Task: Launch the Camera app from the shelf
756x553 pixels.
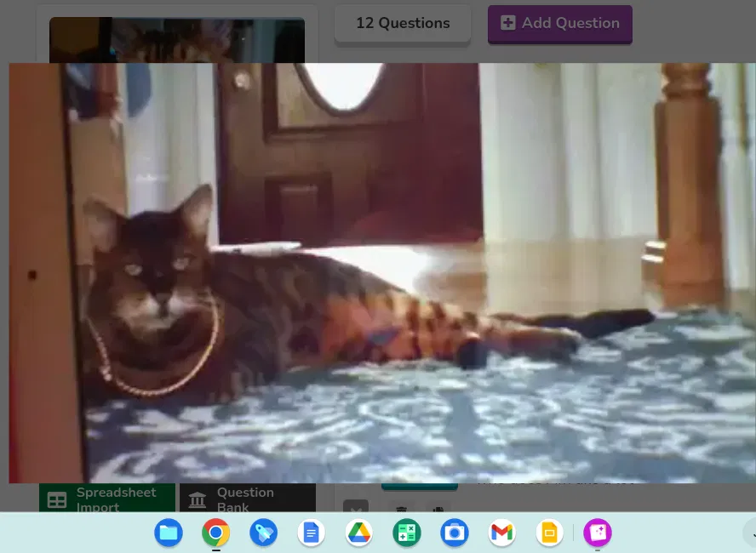Action: pyautogui.click(x=454, y=533)
